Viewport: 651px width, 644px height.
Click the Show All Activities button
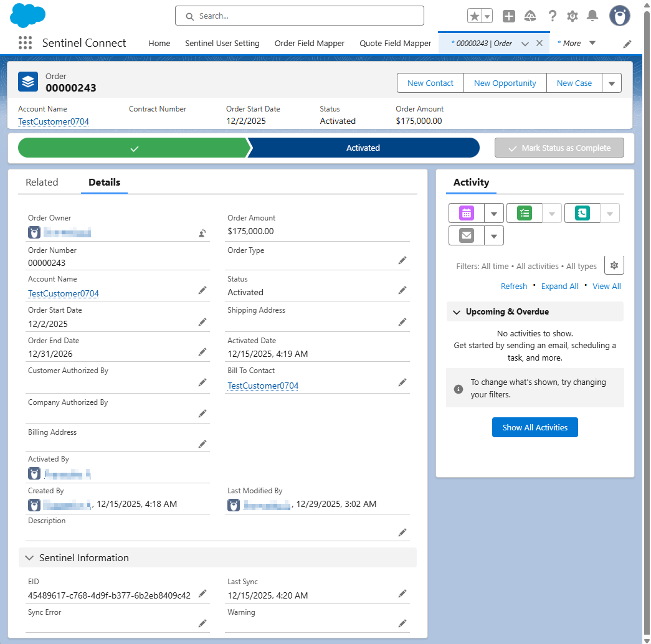(x=535, y=427)
